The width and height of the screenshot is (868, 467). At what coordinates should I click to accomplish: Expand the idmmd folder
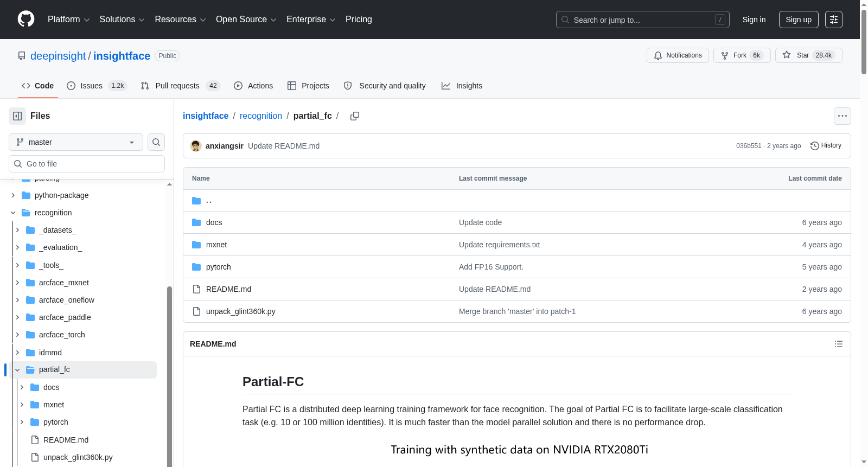(x=17, y=353)
